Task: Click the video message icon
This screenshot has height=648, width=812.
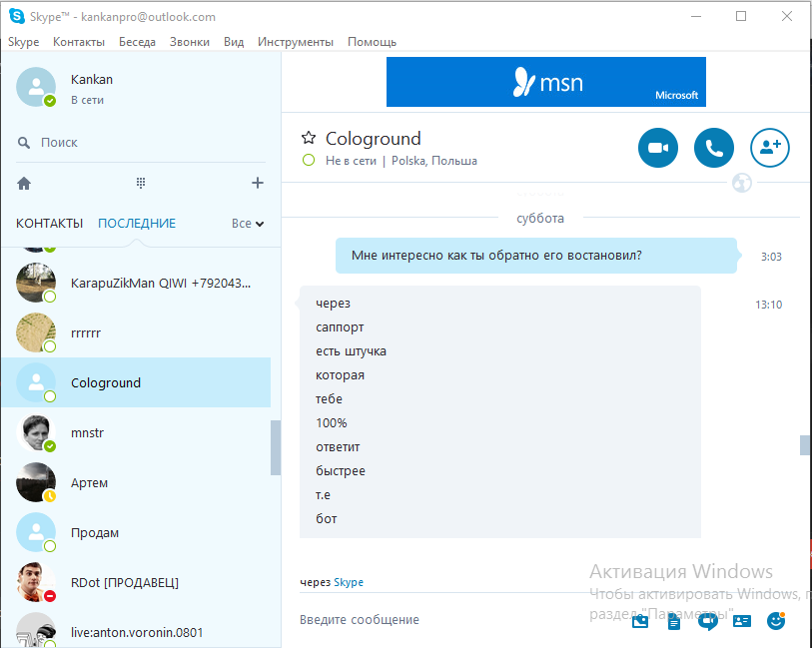Action: pos(707,621)
